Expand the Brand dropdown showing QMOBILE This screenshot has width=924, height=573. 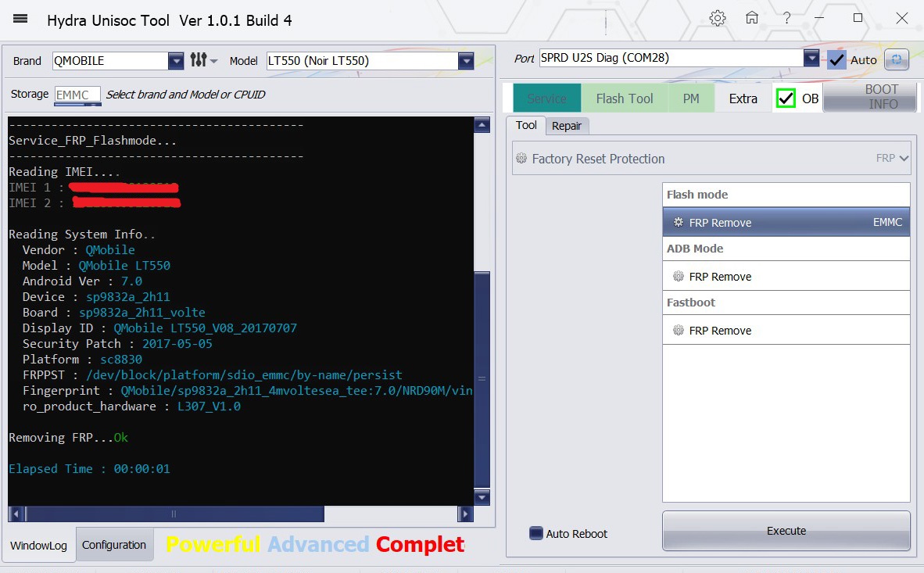pyautogui.click(x=176, y=60)
